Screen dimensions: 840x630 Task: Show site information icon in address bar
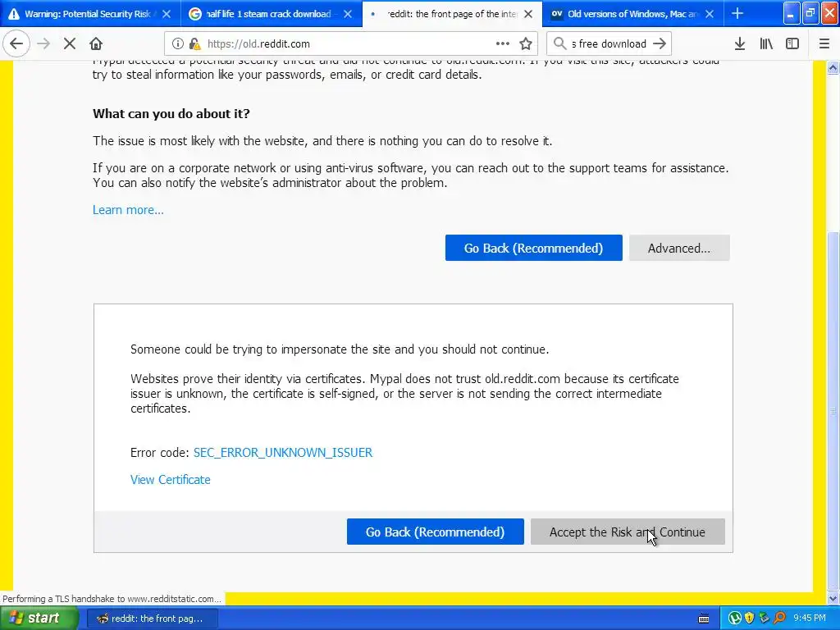click(x=178, y=44)
